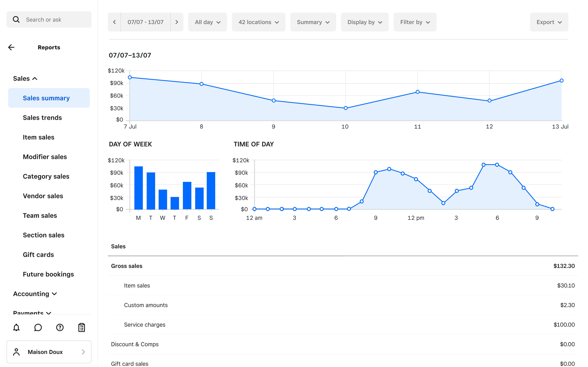This screenshot has height=367, width=588.
Task: Click the notifications bell icon
Action: coord(16,327)
